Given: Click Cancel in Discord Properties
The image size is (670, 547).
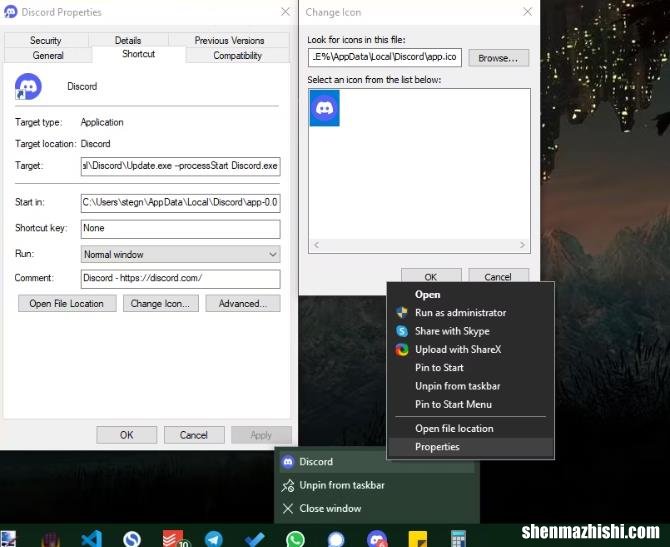Looking at the screenshot, I should pyautogui.click(x=194, y=435).
